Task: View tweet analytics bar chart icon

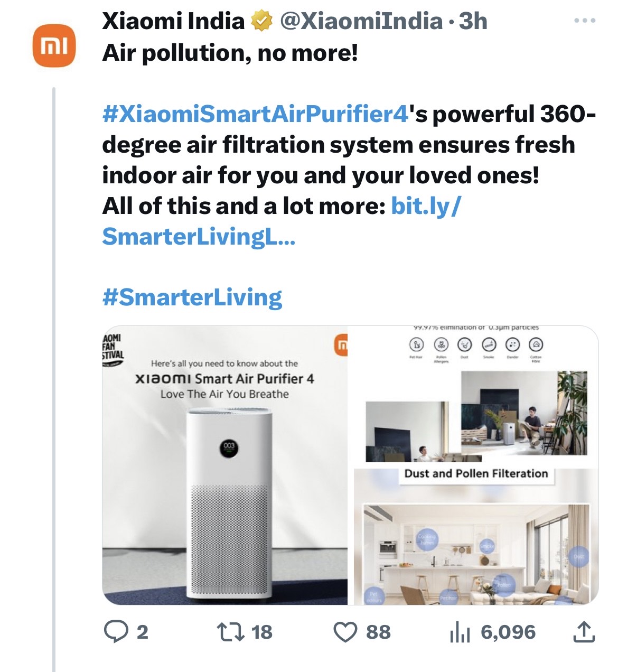Action: tap(460, 632)
